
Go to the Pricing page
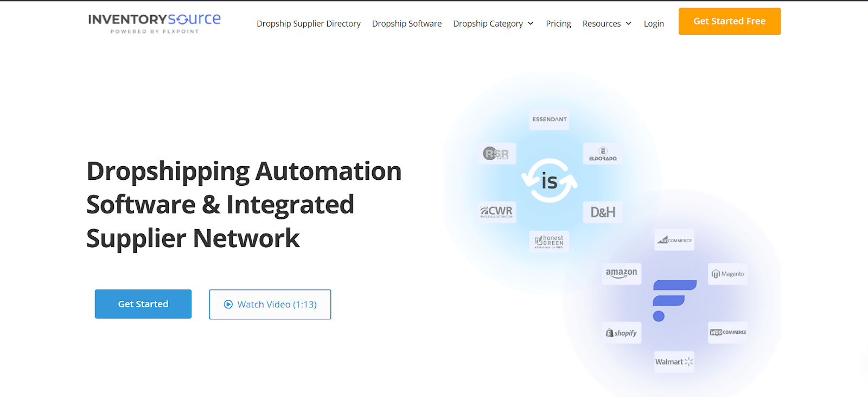[558, 23]
